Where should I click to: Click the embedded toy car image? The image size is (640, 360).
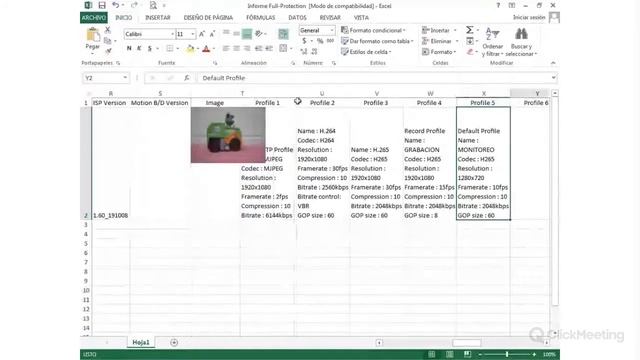pyautogui.click(x=228, y=135)
